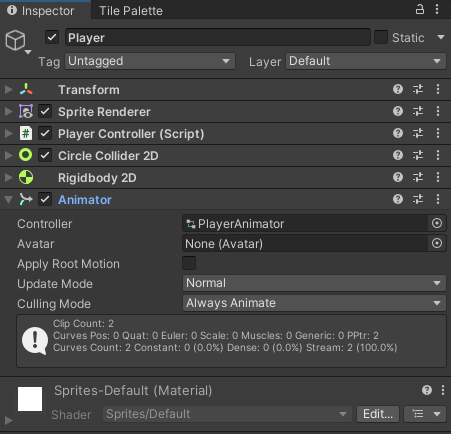Open the Transform component help icon
The image size is (451, 434).
pos(398,89)
